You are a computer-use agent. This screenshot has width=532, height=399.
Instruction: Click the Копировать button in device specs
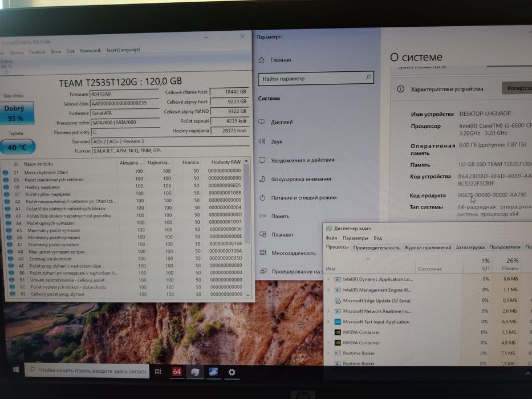click(x=517, y=88)
